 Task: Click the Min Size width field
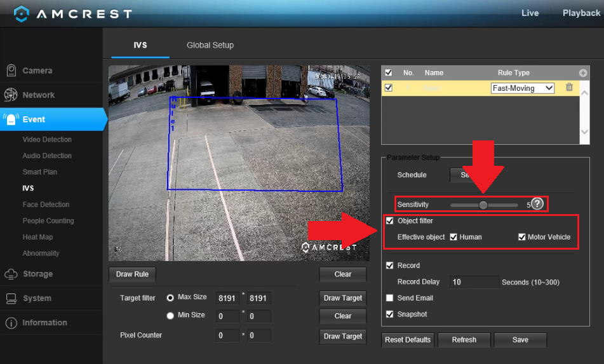coord(227,316)
